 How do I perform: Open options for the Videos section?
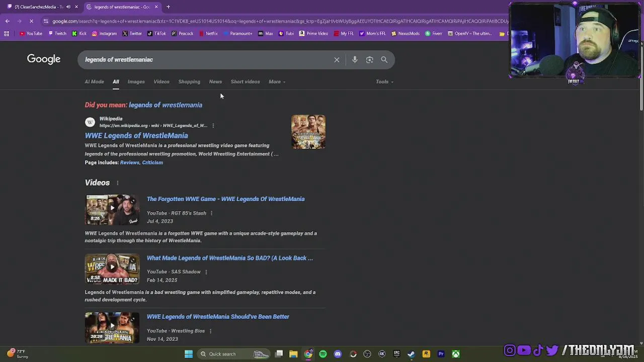[118, 183]
